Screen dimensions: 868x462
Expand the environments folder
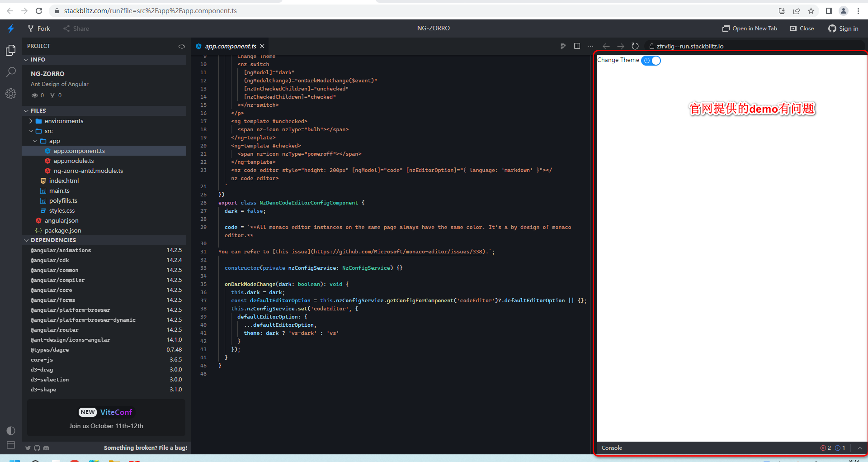tap(31, 121)
